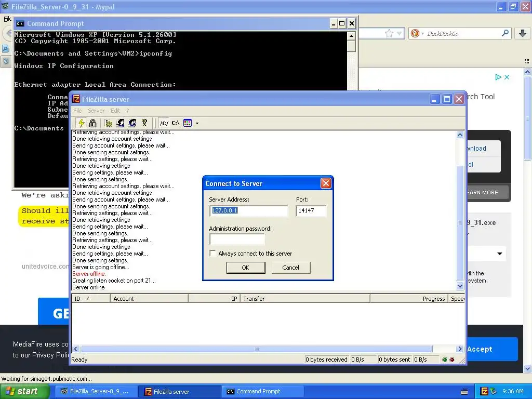Click scroll up arrow of FileZilla log pane
Screen dimensions: 532x399
click(x=460, y=135)
